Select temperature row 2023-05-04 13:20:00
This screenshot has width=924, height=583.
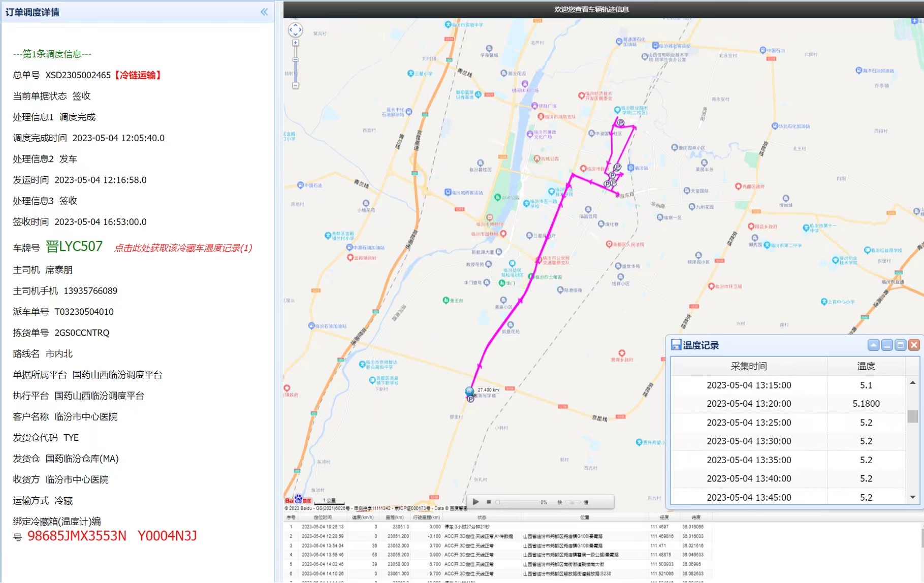[788, 404]
